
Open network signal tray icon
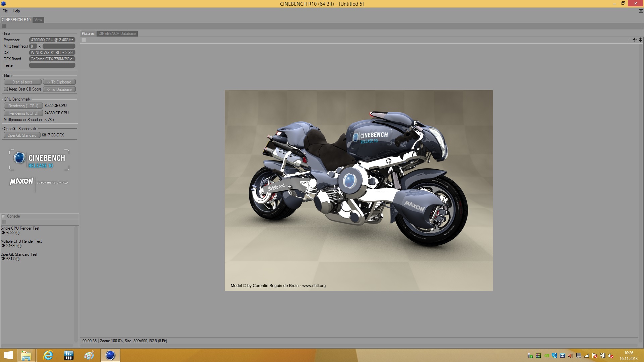[x=587, y=356]
